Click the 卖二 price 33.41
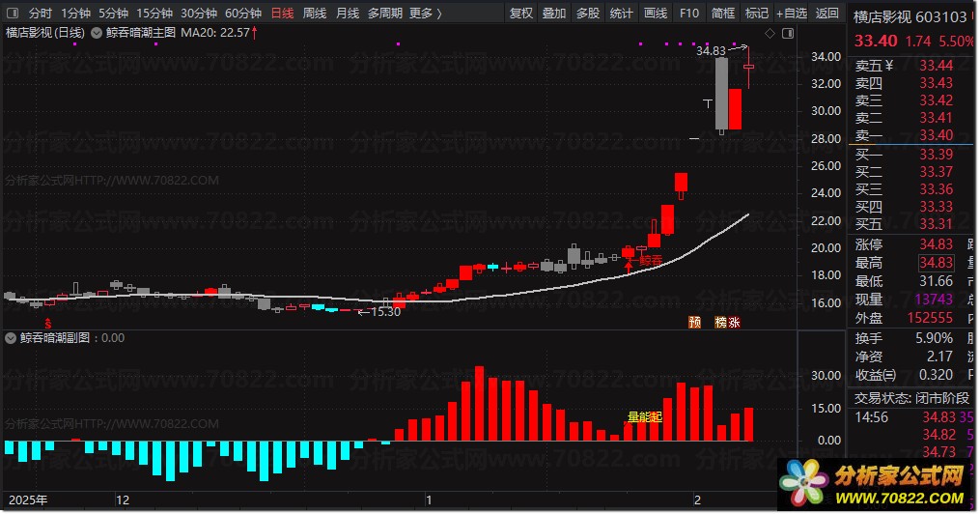Screen dimensions: 980x514 [x=936, y=118]
